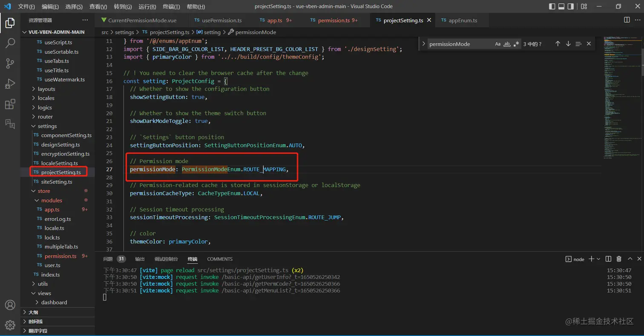Click the Split Editor Right icon
This screenshot has width=644, height=336.
[x=627, y=20]
